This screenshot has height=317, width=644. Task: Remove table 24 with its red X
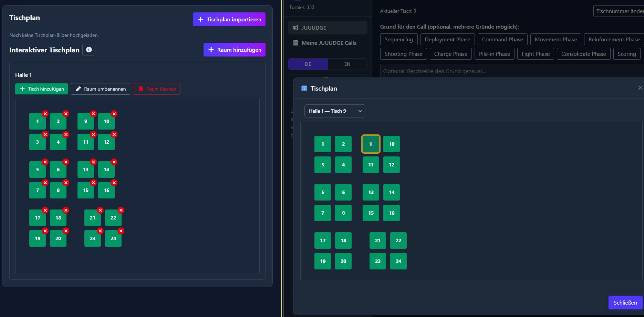(121, 231)
